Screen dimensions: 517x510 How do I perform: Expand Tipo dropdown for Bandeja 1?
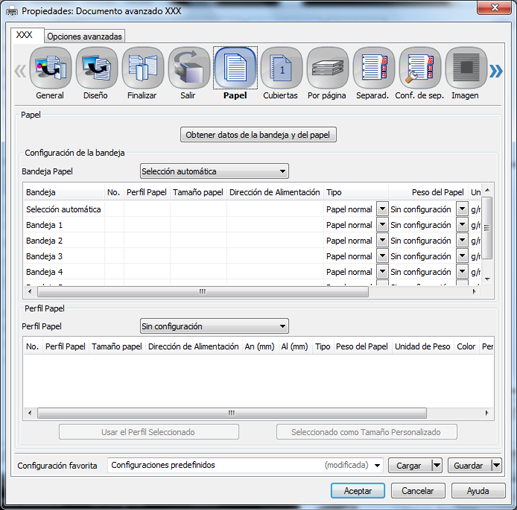pyautogui.click(x=382, y=225)
